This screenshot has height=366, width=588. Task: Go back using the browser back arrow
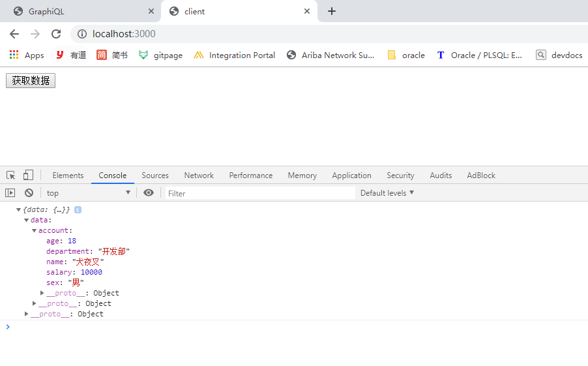(x=14, y=34)
